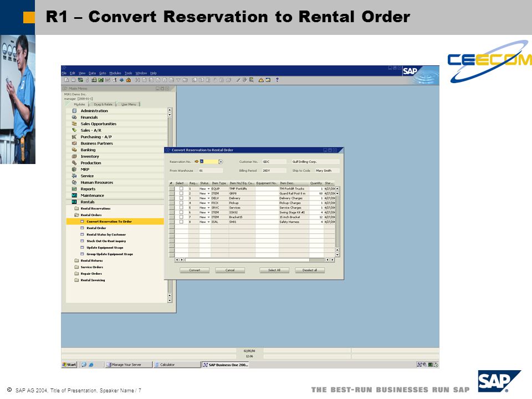Open Status dropdown for Safety Harness row
Screen dimensions: 532x399
(209, 222)
